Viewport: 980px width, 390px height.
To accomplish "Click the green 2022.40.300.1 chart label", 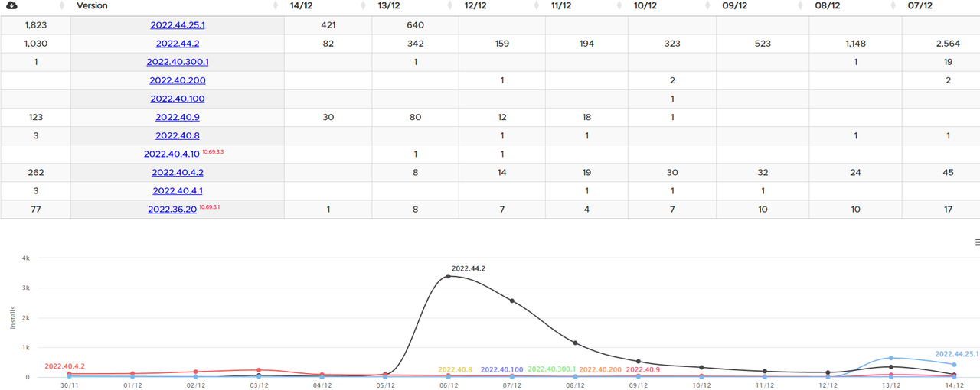I will click(552, 369).
